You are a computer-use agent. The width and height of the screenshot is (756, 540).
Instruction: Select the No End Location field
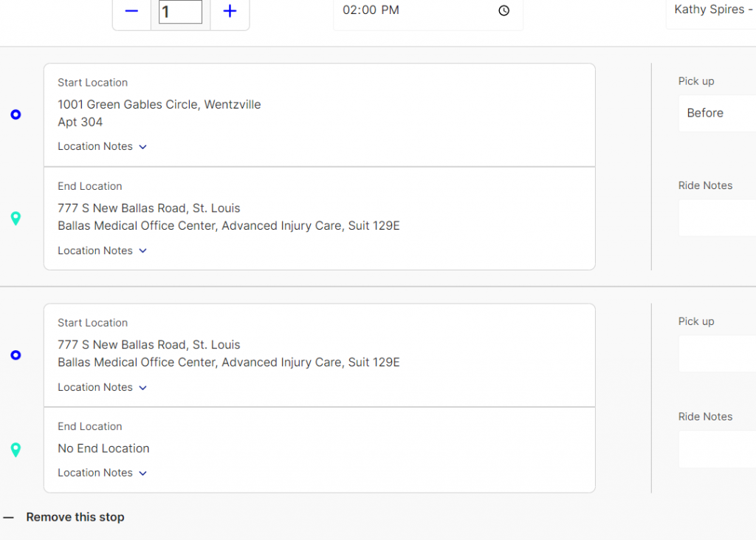coord(103,448)
